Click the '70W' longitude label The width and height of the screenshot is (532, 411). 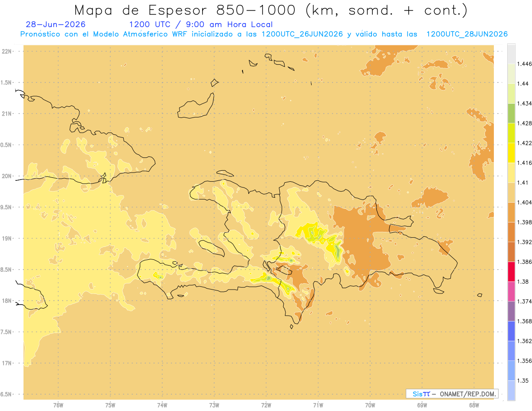(x=370, y=405)
